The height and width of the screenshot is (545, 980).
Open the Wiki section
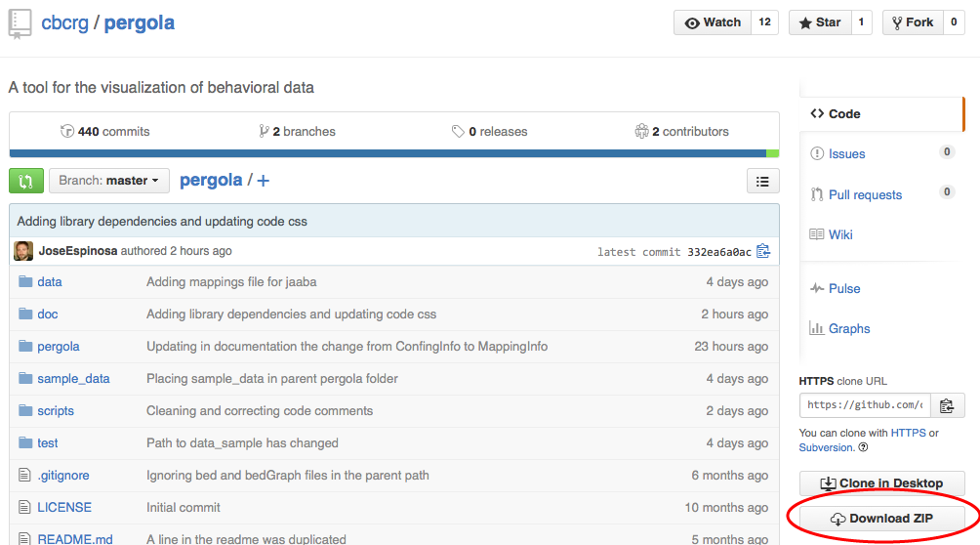point(840,234)
